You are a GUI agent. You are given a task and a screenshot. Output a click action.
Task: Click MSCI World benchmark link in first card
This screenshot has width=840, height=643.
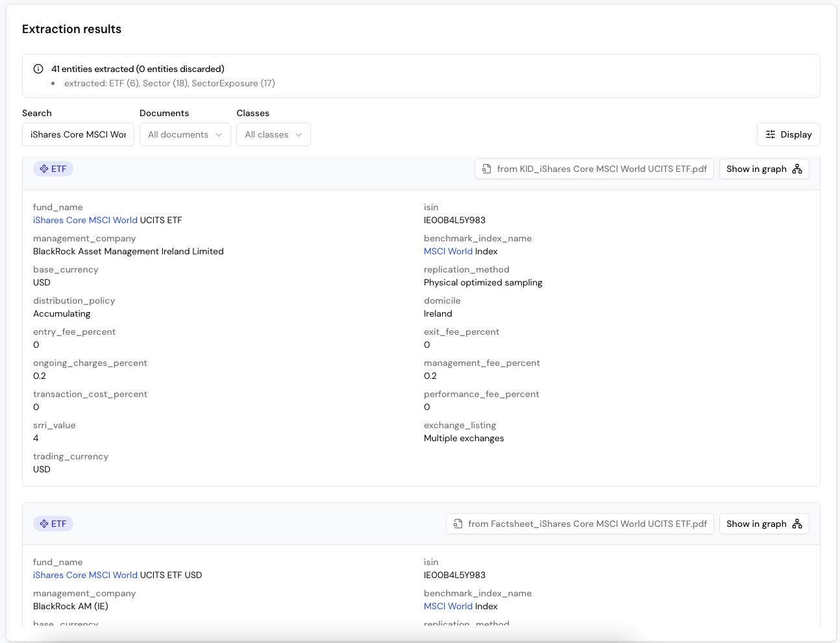point(448,251)
